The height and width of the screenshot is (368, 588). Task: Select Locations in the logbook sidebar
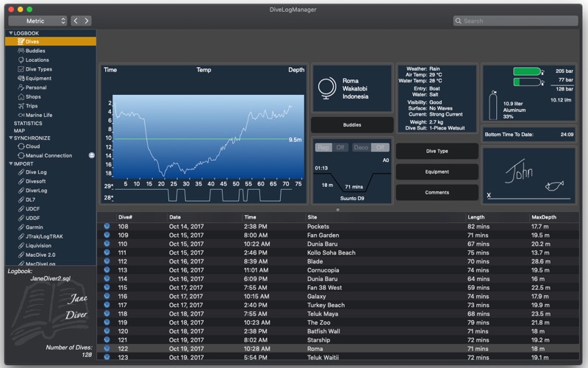pyautogui.click(x=37, y=60)
